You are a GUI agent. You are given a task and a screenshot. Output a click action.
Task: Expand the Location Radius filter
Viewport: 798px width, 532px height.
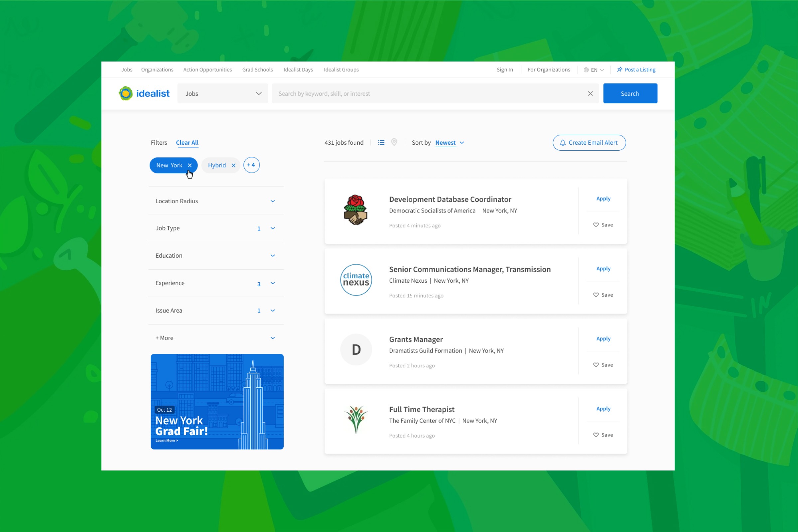point(216,201)
